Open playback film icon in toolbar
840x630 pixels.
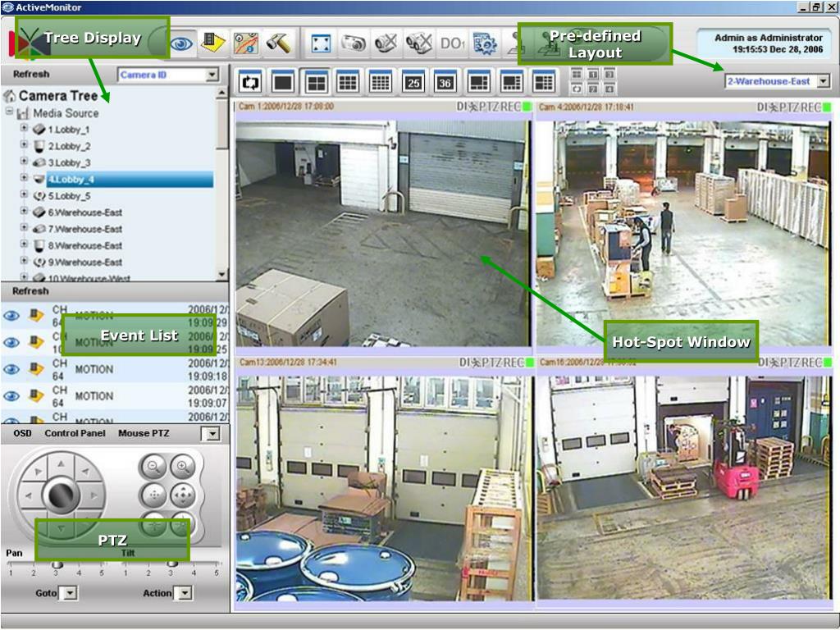(212, 43)
